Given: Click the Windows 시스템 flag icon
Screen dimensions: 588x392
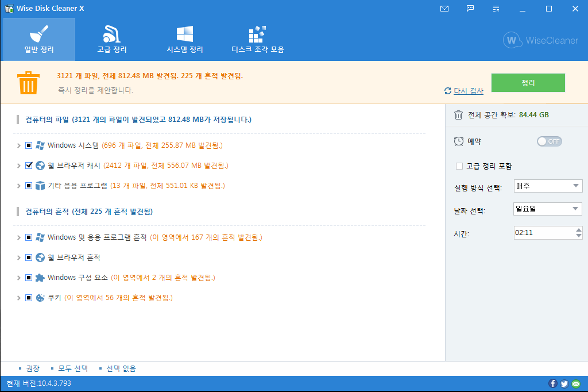Looking at the screenshot, I should 40,145.
